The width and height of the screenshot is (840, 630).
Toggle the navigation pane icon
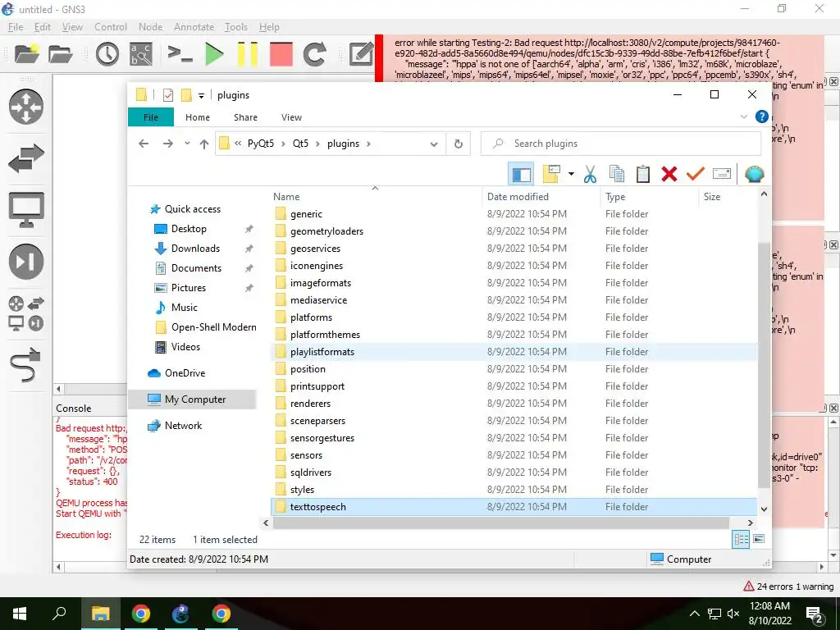pos(521,174)
